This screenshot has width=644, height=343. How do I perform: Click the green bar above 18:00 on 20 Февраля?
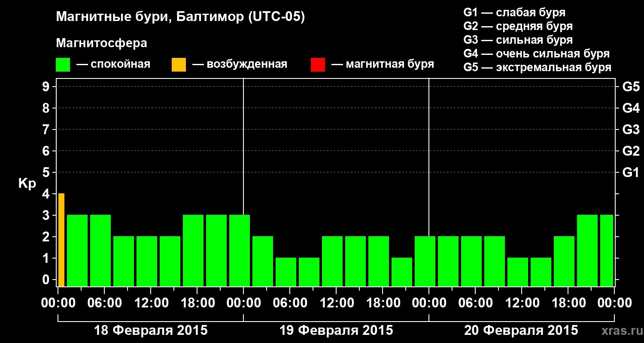(x=564, y=262)
